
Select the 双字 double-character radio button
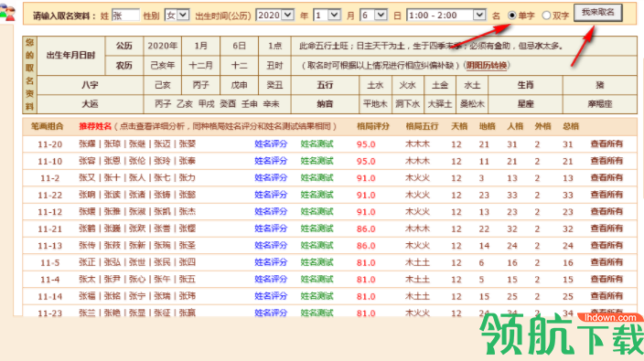546,16
